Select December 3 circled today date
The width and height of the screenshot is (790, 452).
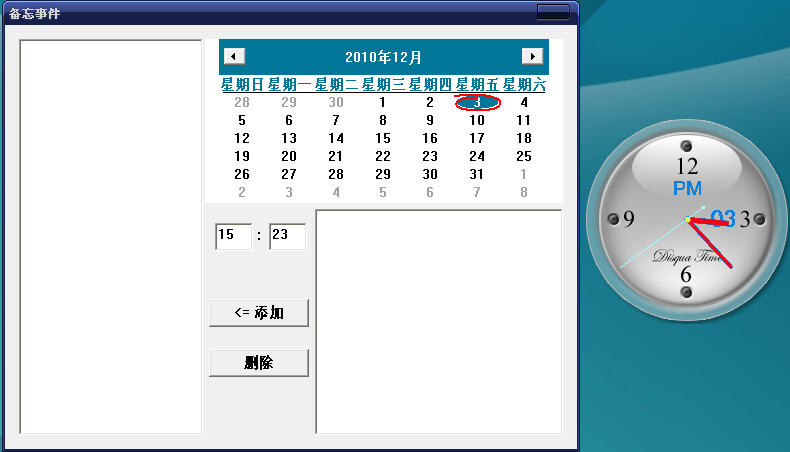click(477, 102)
